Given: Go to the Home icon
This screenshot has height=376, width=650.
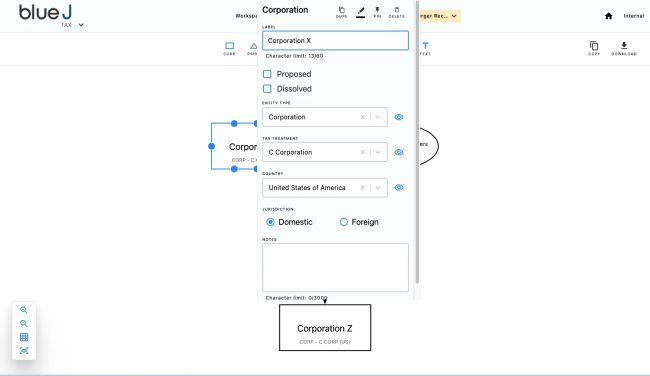Looking at the screenshot, I should click(609, 16).
